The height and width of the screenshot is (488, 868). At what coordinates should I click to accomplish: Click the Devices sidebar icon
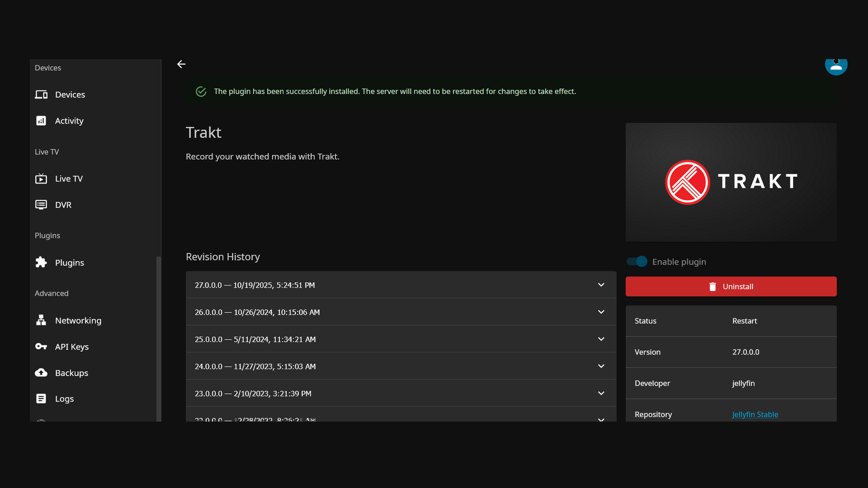[41, 95]
